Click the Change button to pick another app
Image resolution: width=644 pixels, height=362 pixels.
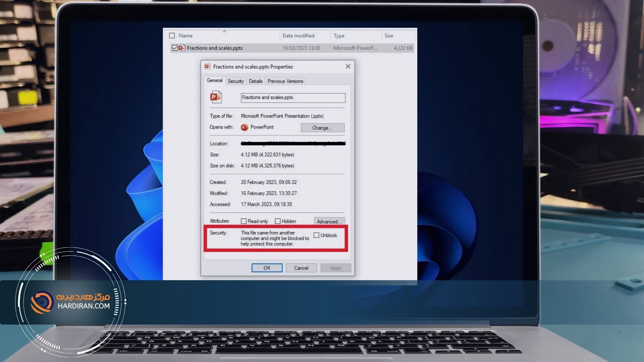pos(322,128)
